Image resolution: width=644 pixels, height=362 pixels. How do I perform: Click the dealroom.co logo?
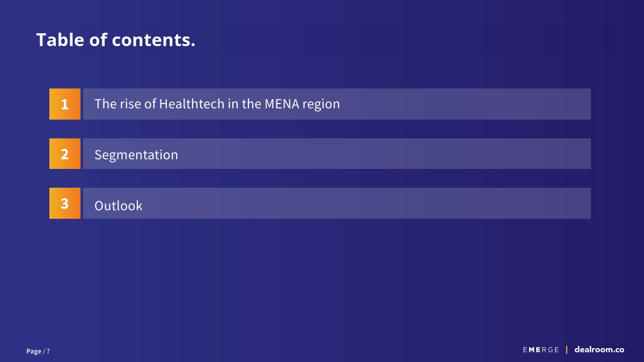click(599, 350)
